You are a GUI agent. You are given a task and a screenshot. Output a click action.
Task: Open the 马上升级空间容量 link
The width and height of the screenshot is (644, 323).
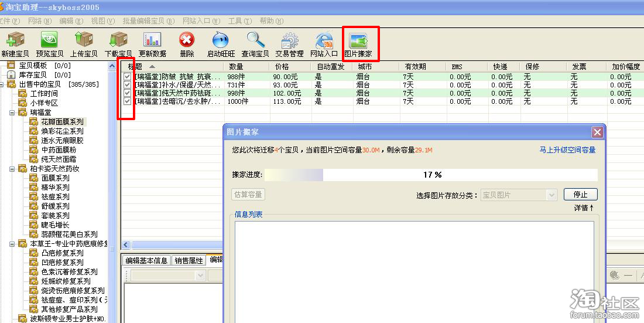tap(567, 149)
